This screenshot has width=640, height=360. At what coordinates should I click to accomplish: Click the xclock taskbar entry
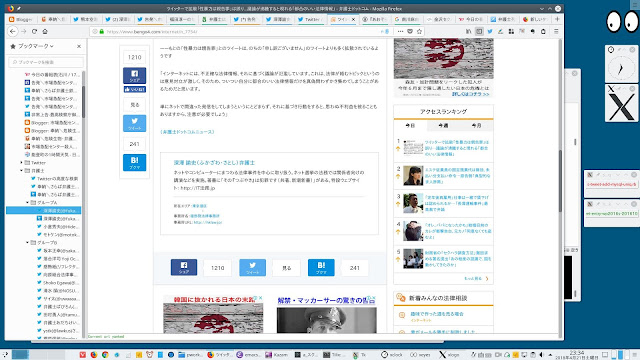[392, 355]
